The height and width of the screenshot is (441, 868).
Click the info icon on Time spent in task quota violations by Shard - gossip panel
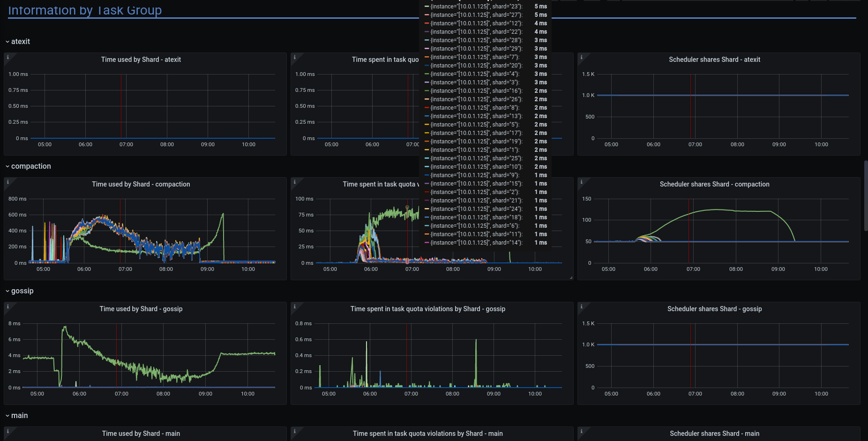[294, 306]
